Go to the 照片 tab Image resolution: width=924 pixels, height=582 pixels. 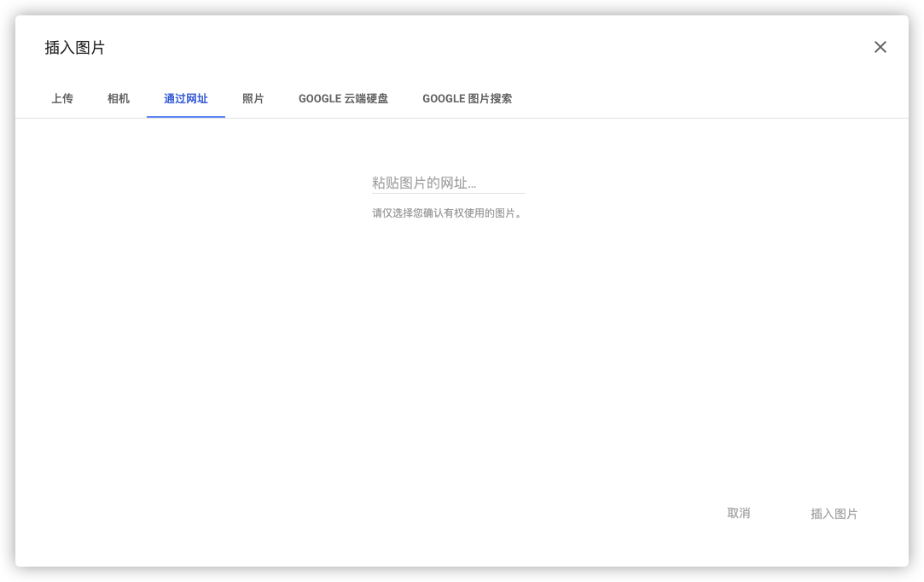coord(253,98)
